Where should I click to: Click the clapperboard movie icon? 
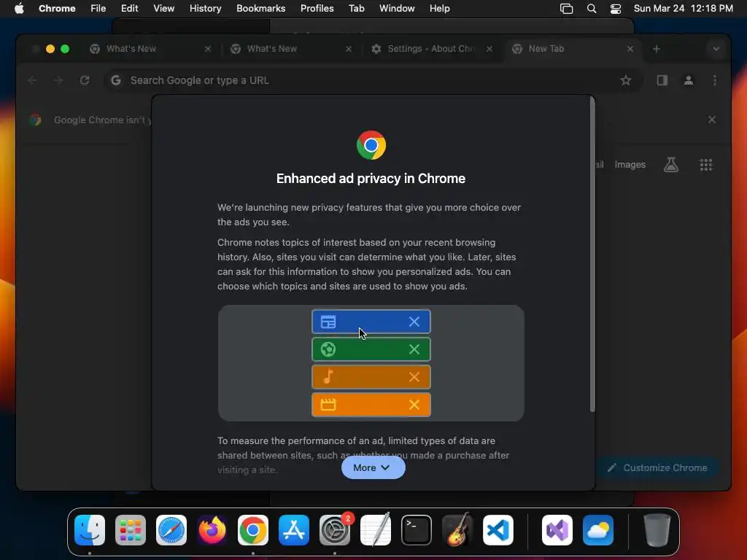(328, 405)
